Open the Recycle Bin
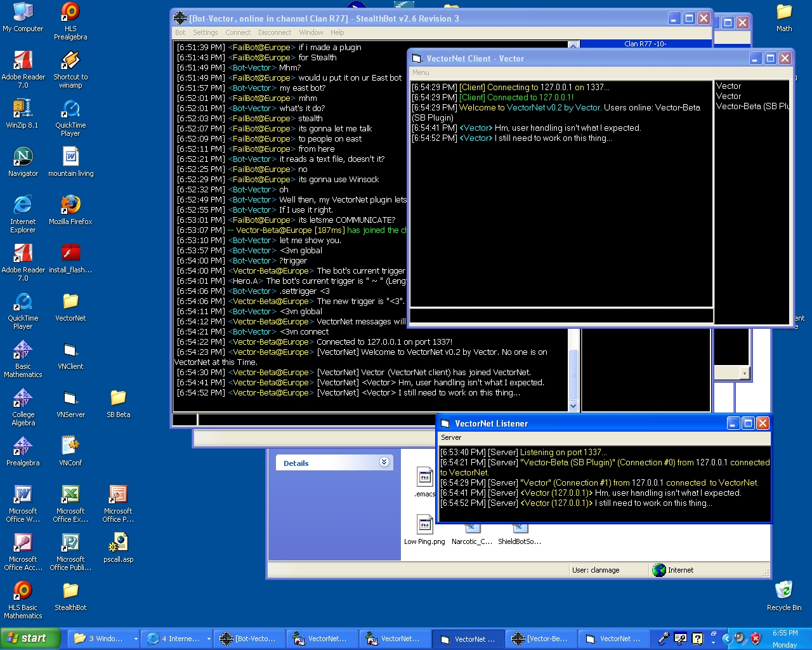Screen dimensions: 812x650 click(784, 596)
